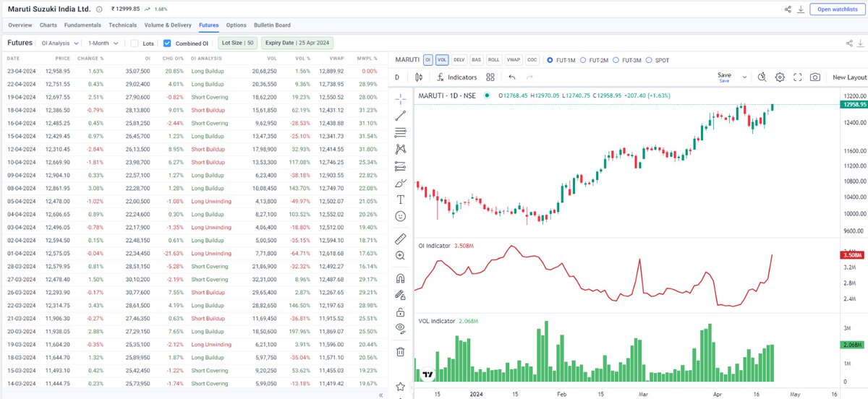Toggle the ROLL indicator chip
The image size is (868, 399).
(x=493, y=59)
